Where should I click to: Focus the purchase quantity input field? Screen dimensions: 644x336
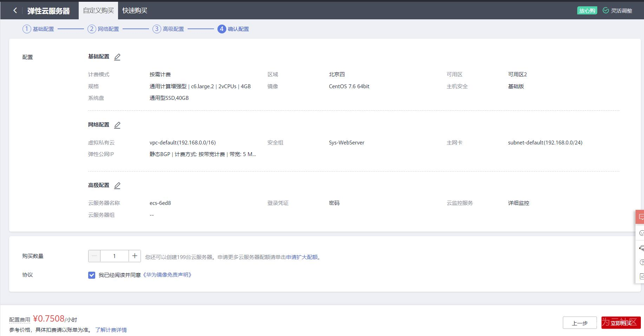click(115, 256)
